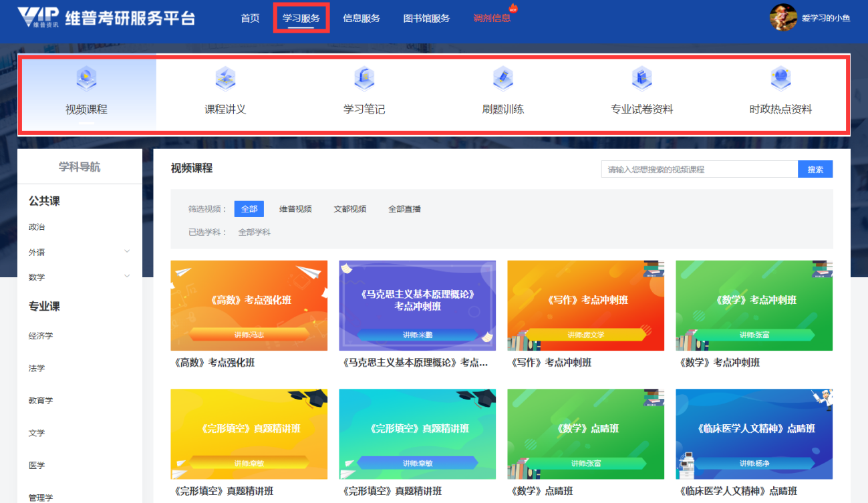Open the 《临床医学人文精神》点睛班 thumbnail

[754, 434]
